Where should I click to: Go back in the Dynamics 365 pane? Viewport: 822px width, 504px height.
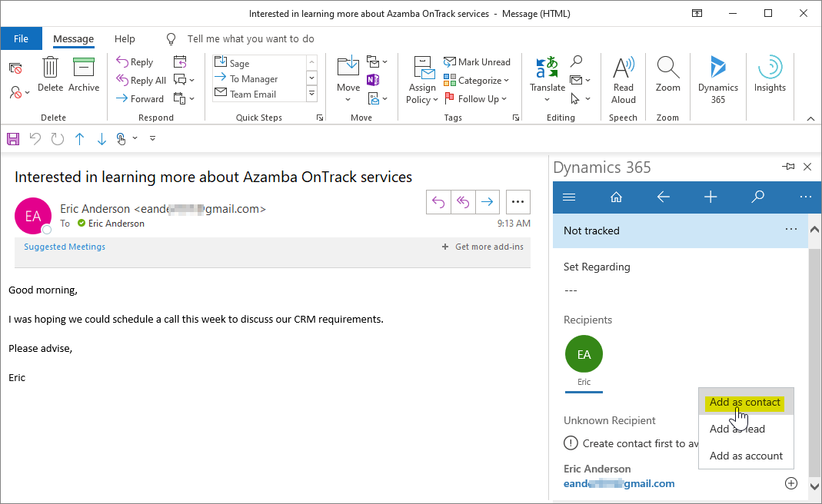pyautogui.click(x=663, y=197)
